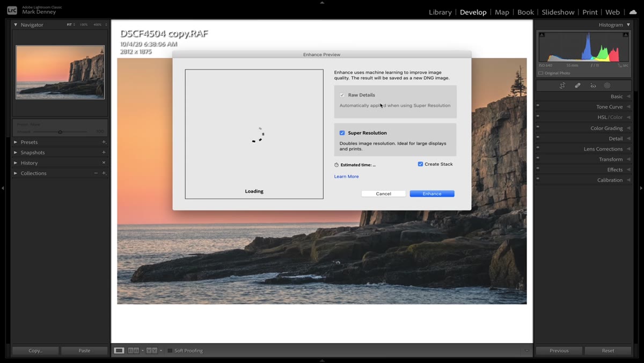Collapse the Navigator panel triangle
This screenshot has width=644, height=363.
[x=16, y=25]
